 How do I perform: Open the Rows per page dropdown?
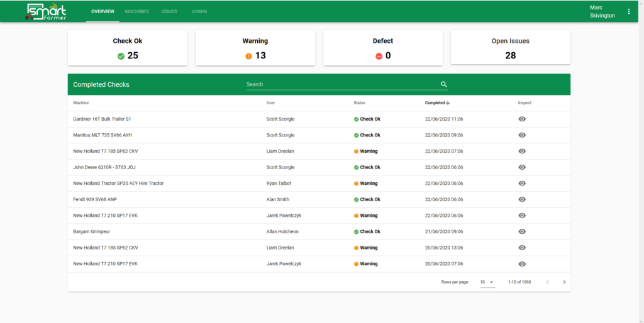tap(487, 282)
